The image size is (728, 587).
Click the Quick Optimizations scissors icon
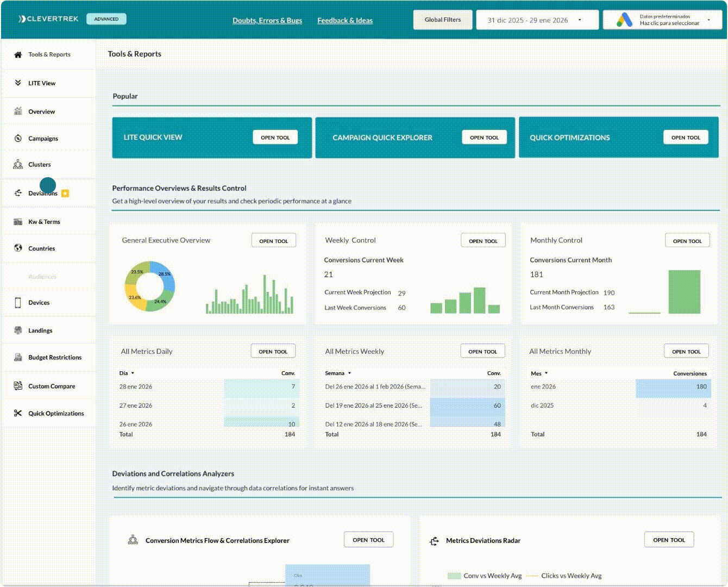[x=18, y=413]
